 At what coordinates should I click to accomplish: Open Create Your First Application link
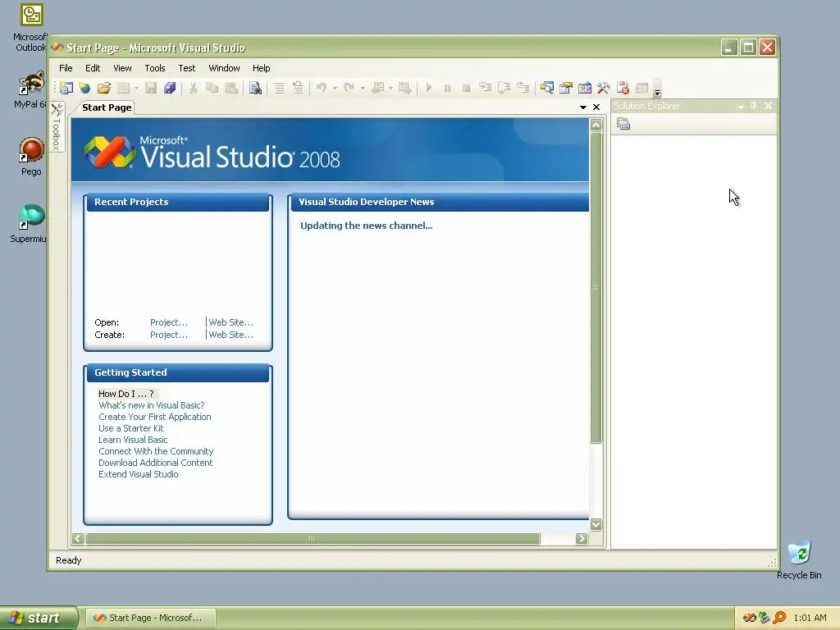pos(155,417)
